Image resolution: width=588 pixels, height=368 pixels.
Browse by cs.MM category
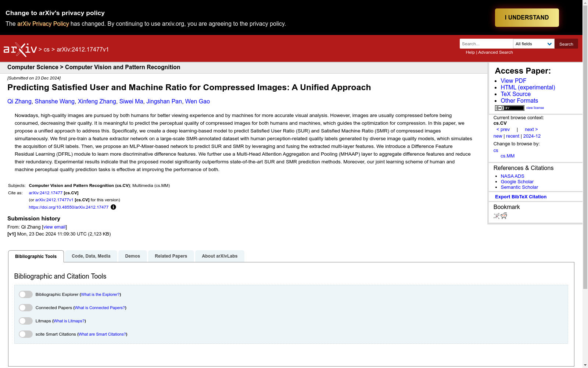[508, 156]
